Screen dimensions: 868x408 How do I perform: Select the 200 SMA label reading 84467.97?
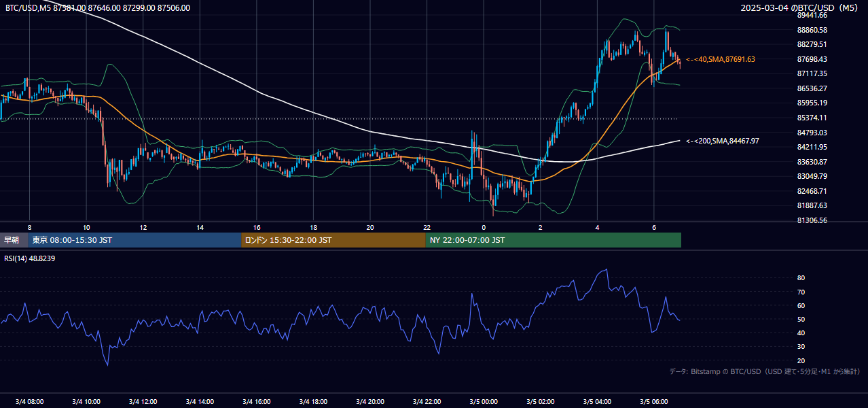723,141
